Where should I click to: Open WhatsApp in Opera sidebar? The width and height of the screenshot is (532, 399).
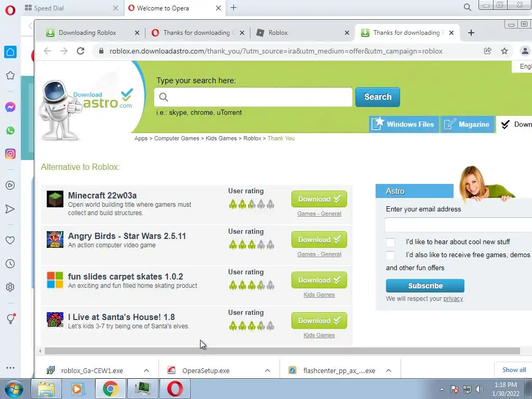point(10,130)
